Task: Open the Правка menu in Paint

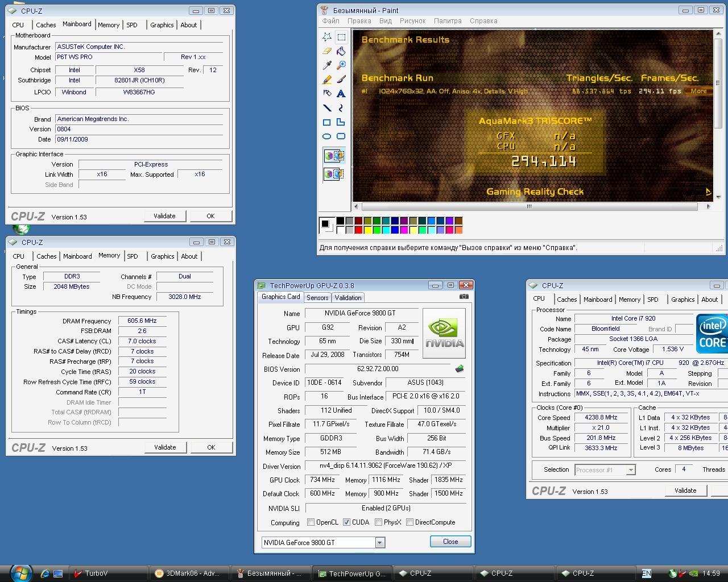Action: [359, 21]
